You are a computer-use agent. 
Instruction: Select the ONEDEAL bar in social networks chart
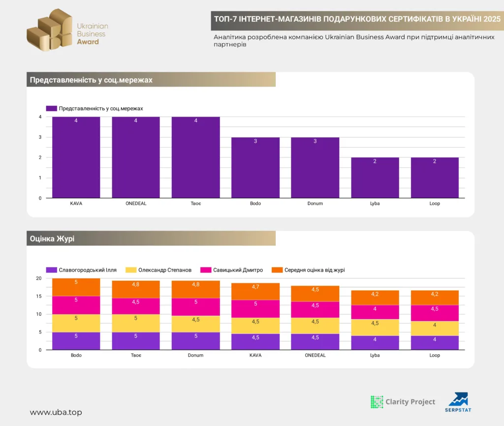[x=136, y=157]
